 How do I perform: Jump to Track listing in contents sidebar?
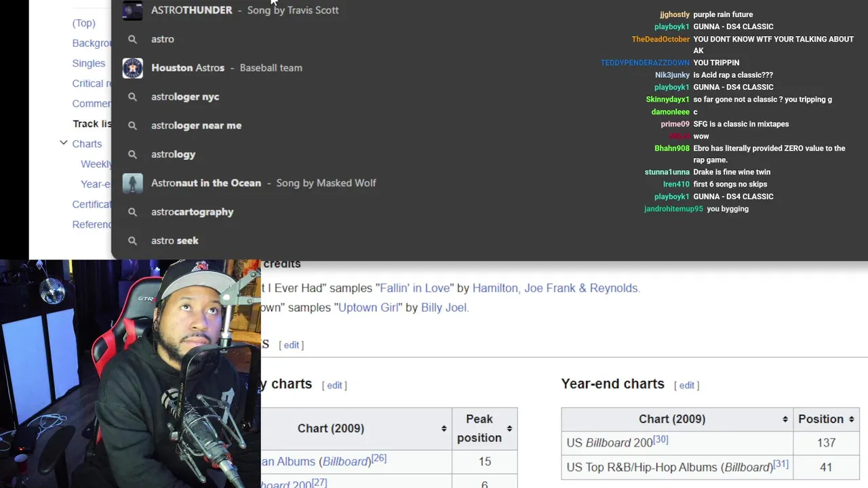(92, 123)
